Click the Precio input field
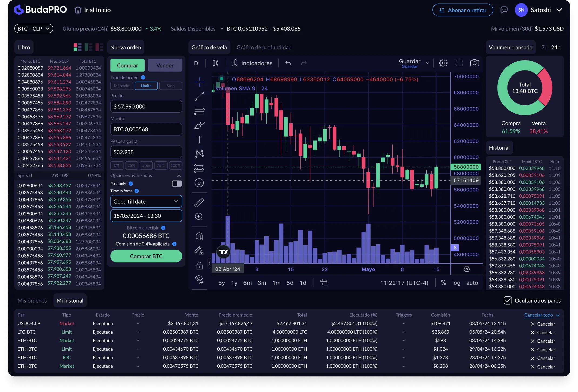This screenshot has width=578, height=392. [x=146, y=106]
